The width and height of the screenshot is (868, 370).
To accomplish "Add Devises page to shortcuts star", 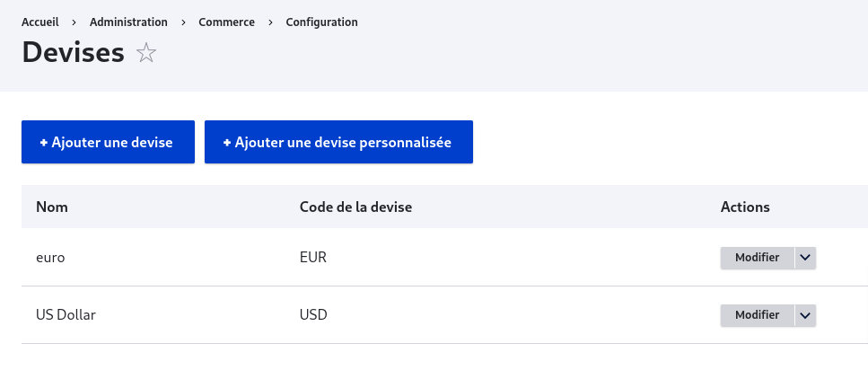I will click(146, 53).
